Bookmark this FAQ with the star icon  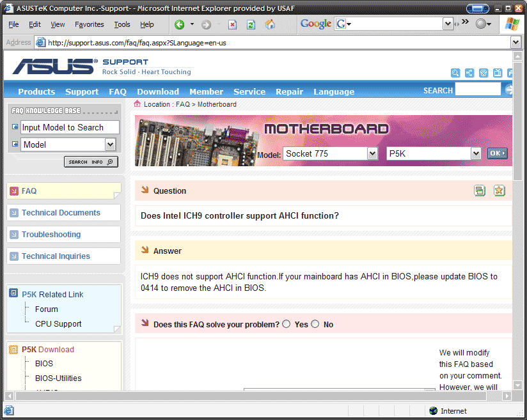499,191
